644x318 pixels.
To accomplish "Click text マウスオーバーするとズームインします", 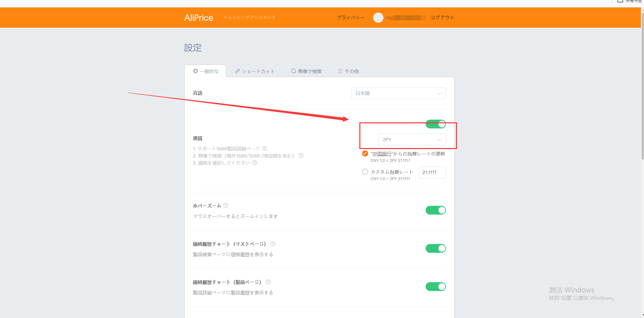I will (235, 216).
